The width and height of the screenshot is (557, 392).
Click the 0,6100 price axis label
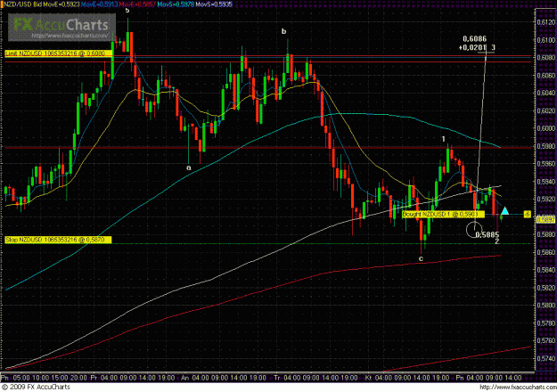coord(545,40)
